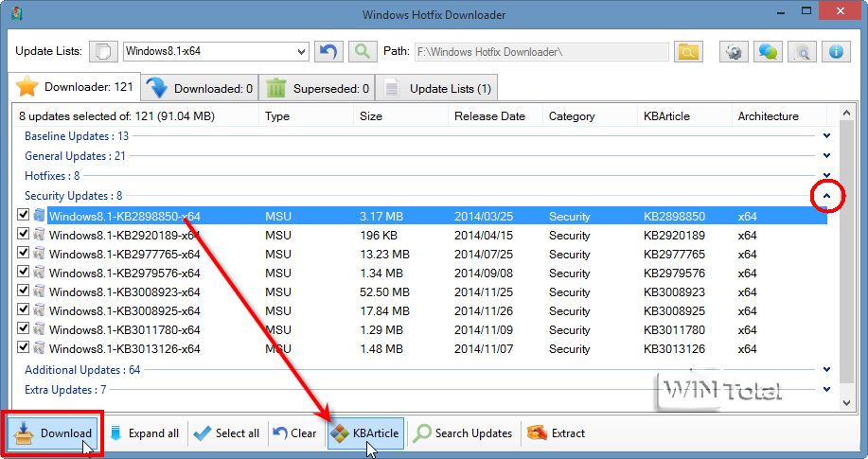The image size is (868, 459).
Task: Click the package icon of Windows8.1-KB3008923-x64
Action: [39, 291]
